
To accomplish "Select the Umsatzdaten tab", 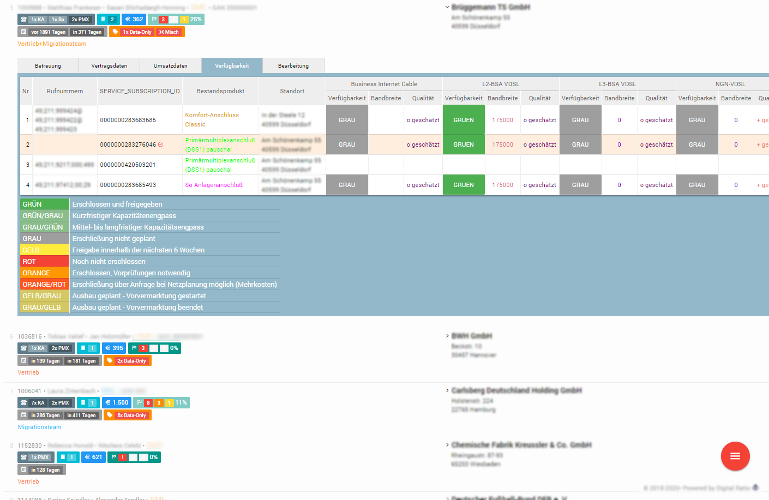I will pyautogui.click(x=171, y=65).
